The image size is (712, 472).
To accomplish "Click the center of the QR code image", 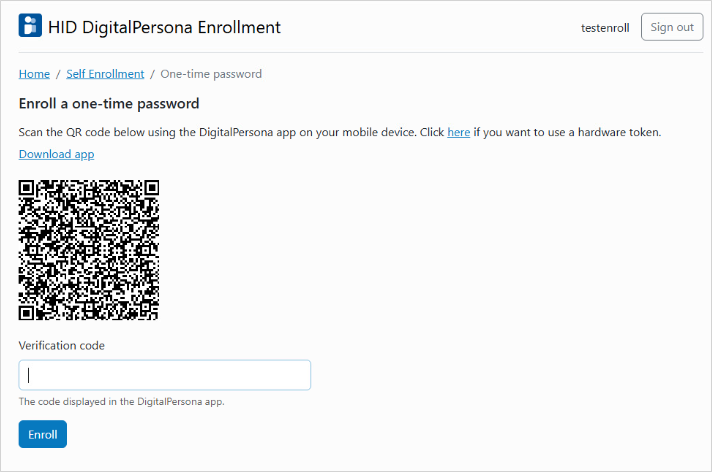I will 89,249.
